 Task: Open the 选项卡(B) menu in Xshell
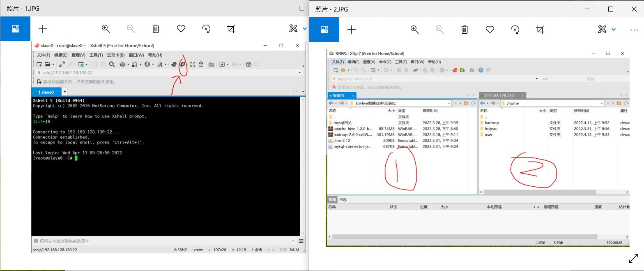pos(115,55)
